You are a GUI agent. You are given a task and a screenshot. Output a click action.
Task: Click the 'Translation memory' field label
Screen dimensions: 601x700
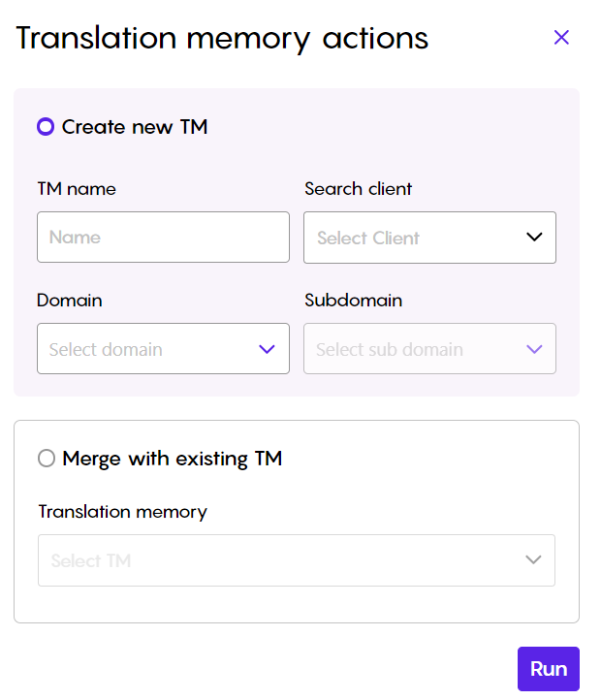pyautogui.click(x=123, y=512)
